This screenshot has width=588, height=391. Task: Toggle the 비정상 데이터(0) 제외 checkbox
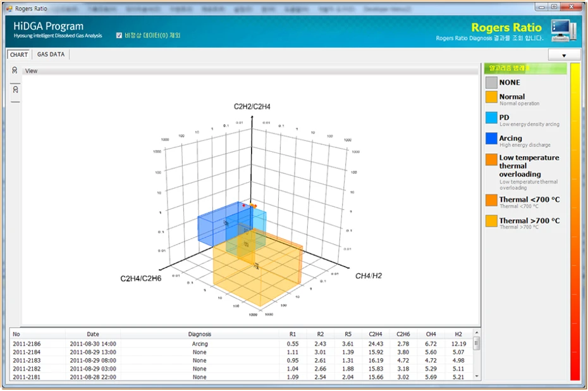point(119,35)
